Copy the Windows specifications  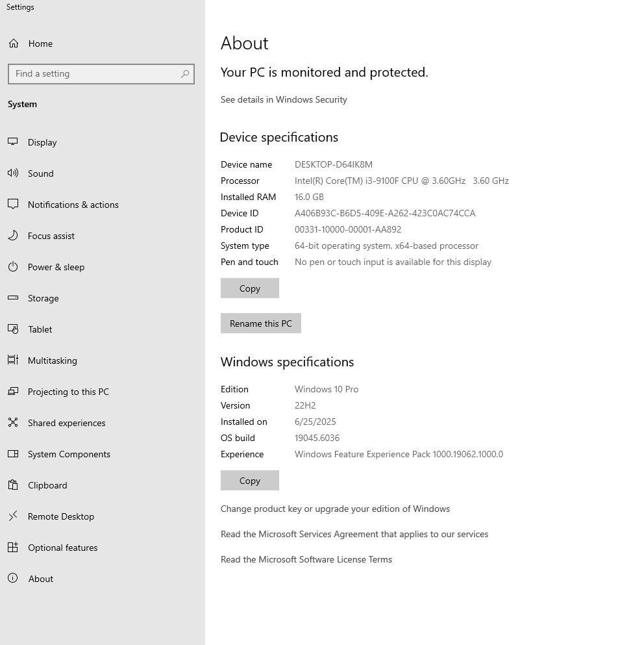click(250, 481)
